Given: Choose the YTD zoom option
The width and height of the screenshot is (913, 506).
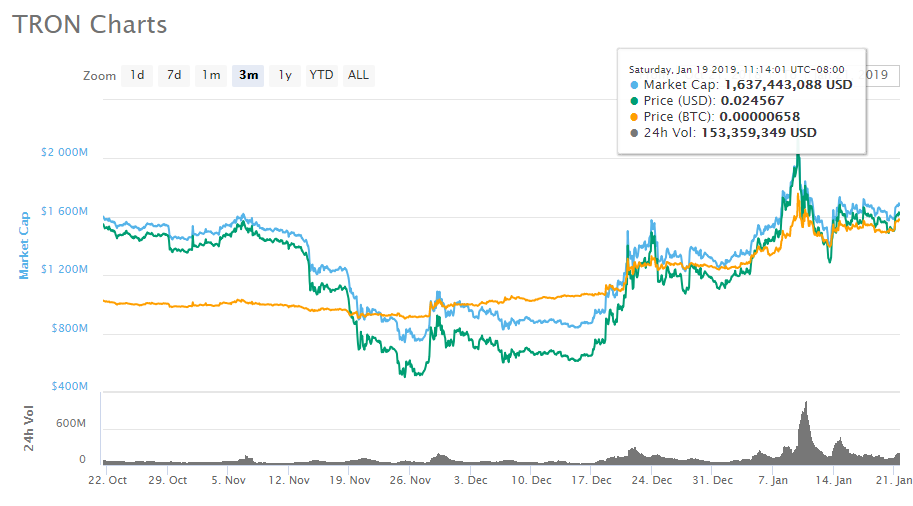Looking at the screenshot, I should [x=321, y=75].
